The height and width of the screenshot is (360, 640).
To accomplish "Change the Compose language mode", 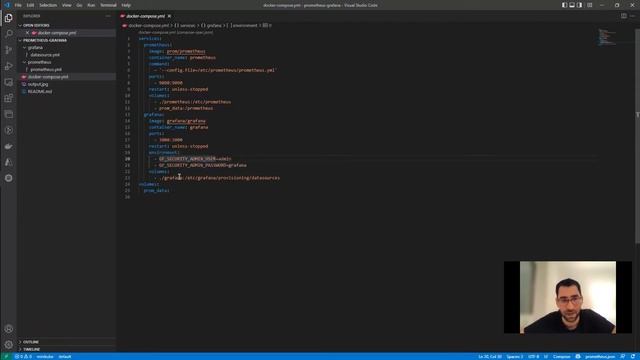I will click(x=562, y=357).
